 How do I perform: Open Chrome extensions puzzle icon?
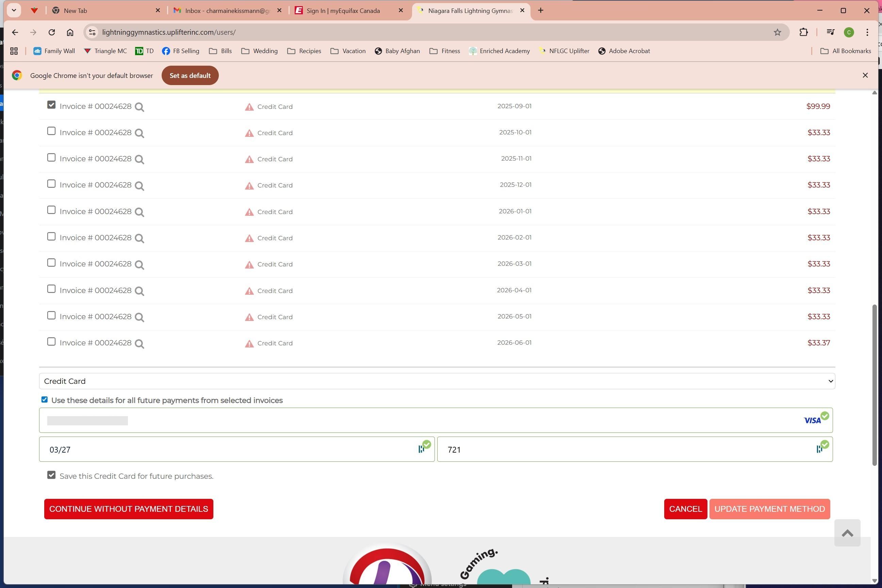coord(803,32)
